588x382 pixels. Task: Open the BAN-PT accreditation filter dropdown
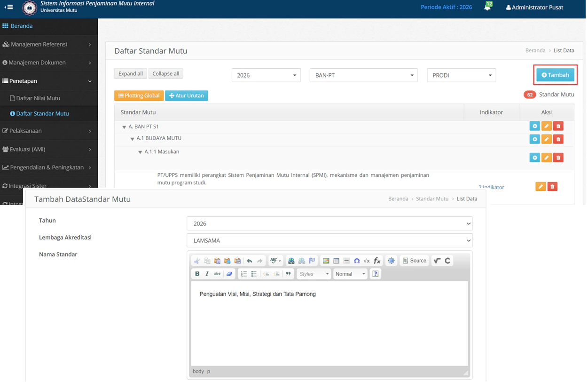[363, 75]
